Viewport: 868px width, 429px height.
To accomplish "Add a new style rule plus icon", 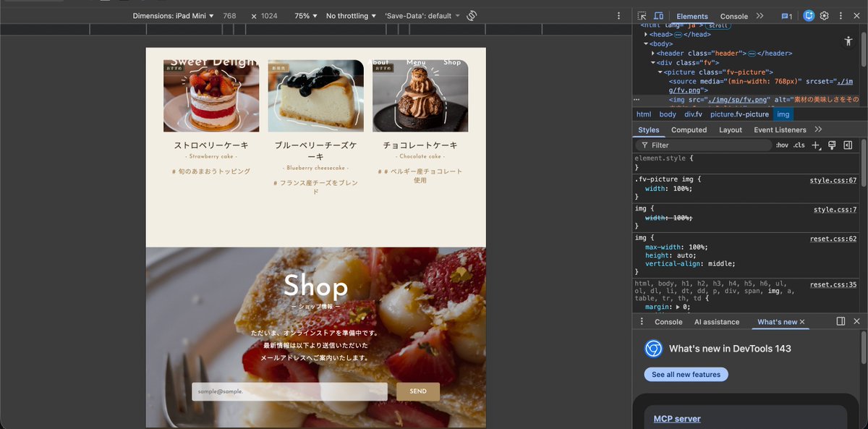I will (x=816, y=145).
